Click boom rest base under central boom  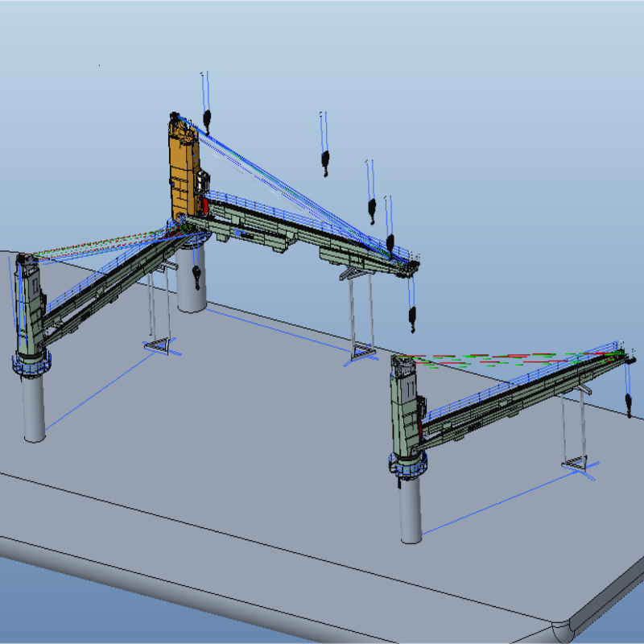(359, 352)
